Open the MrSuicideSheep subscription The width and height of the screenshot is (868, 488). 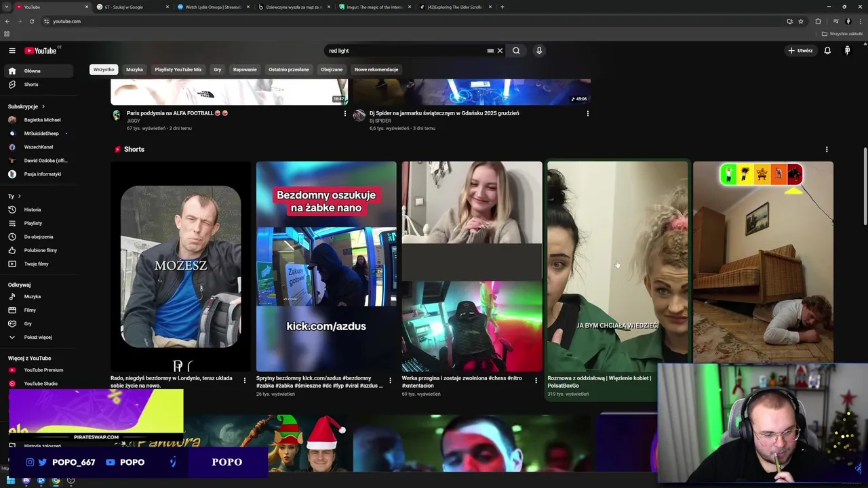[41, 134]
